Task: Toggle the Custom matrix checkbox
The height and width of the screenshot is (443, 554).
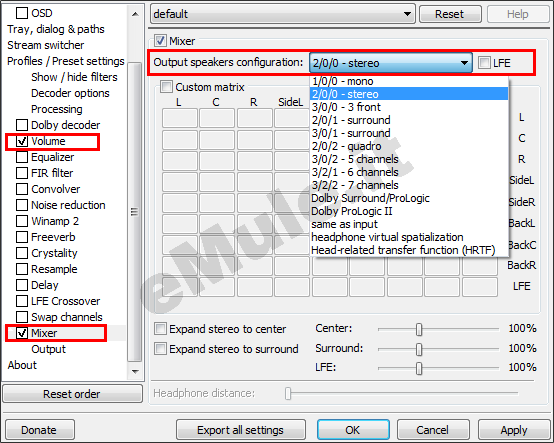Action: coord(166,87)
